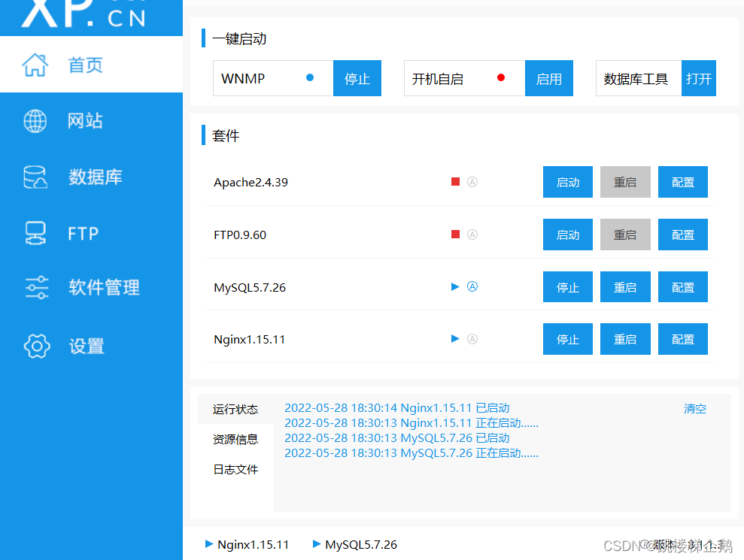Screen dimensions: 744x560
Task: Click the Apache2.4.39 service name
Action: click(251, 182)
